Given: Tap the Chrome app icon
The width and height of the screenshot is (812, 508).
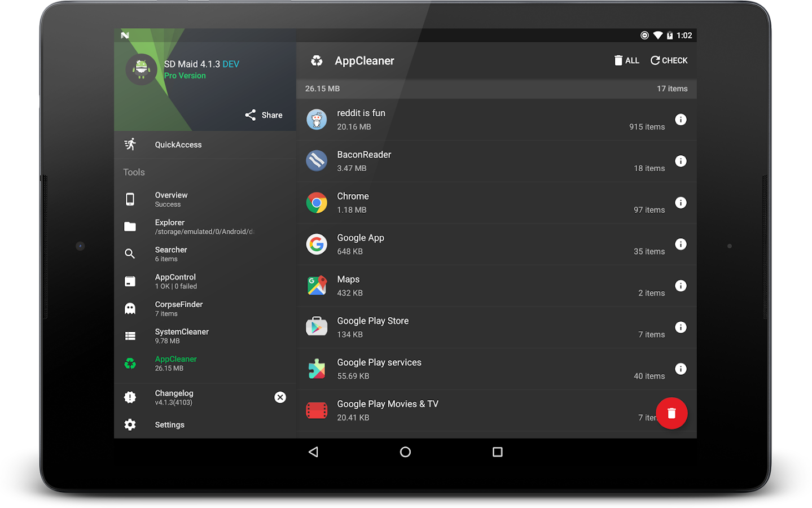Looking at the screenshot, I should (x=317, y=203).
